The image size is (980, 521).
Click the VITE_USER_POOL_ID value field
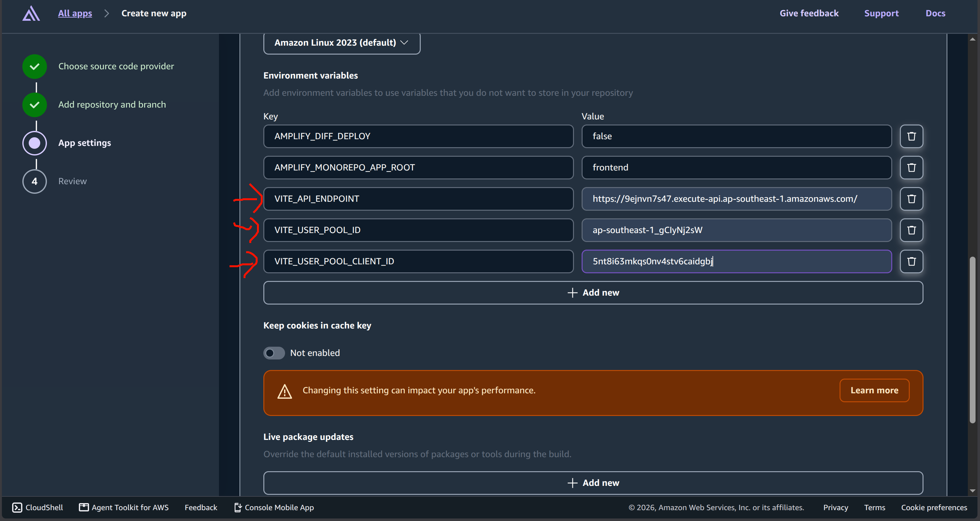736,230
